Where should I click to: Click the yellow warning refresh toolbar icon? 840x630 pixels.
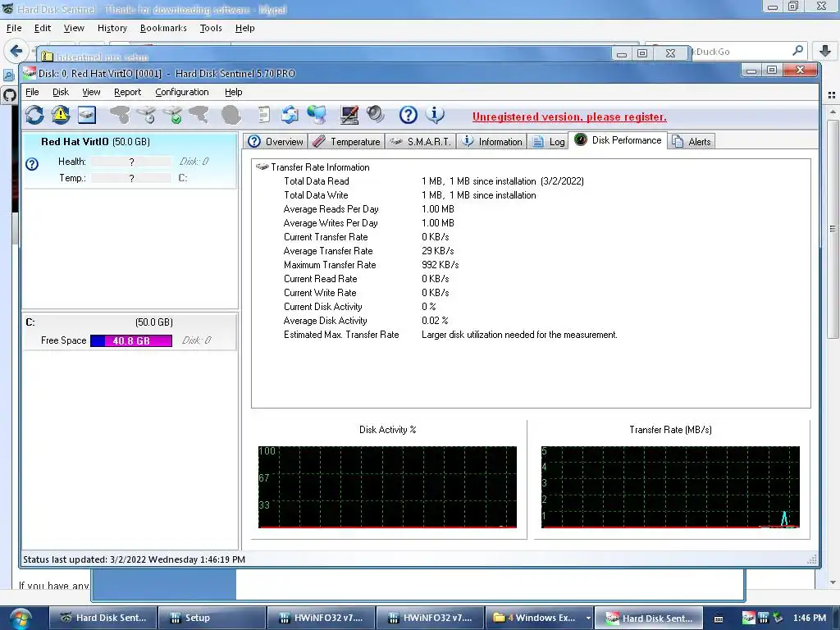(x=61, y=115)
